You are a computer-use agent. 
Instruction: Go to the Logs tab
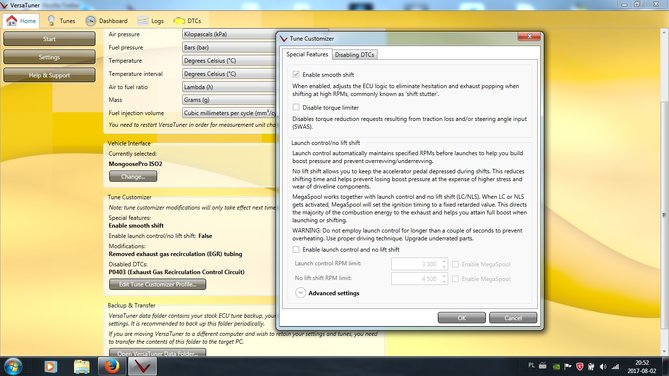[x=151, y=20]
